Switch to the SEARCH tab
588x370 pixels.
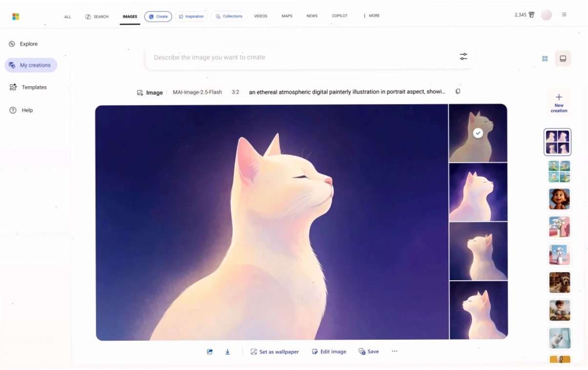pos(97,17)
